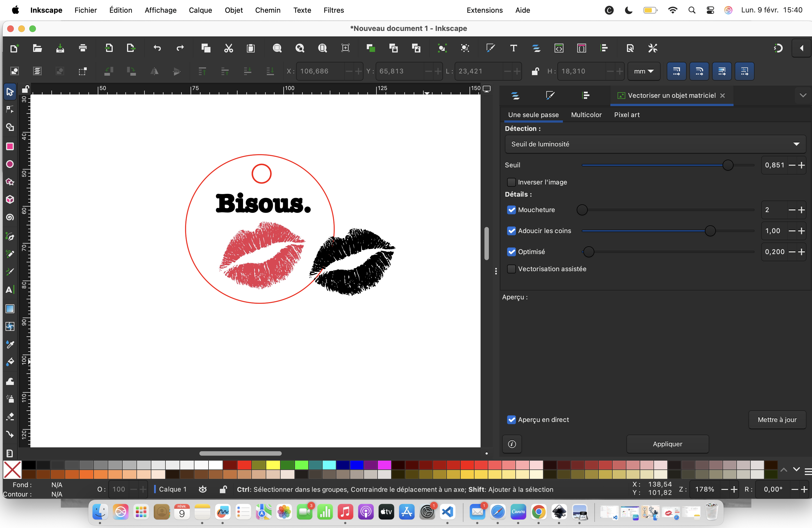812x528 pixels.
Task: Uncheck the Moucheture option
Action: pos(511,210)
